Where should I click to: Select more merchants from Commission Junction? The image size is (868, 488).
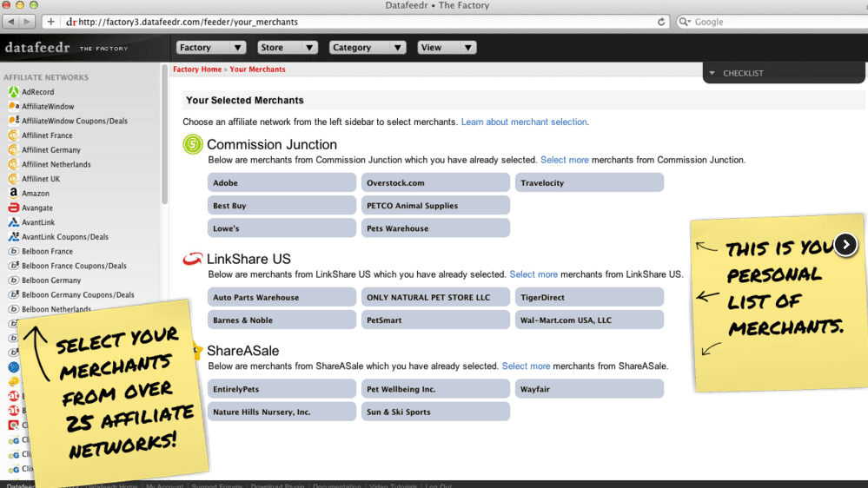click(565, 160)
